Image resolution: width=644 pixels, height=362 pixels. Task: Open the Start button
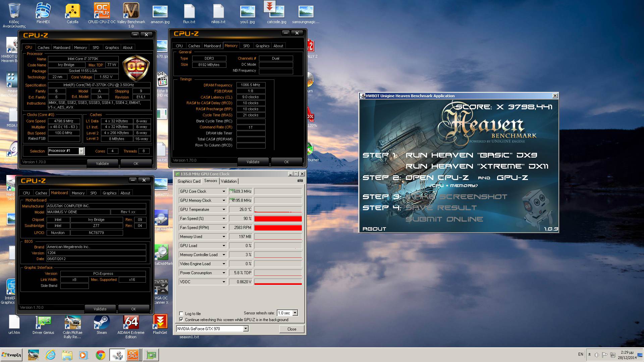(11, 355)
